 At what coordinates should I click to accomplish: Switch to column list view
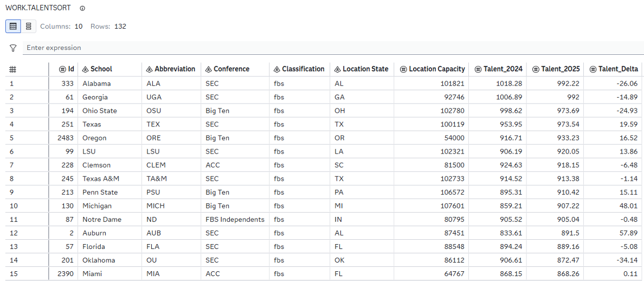pos(29,26)
